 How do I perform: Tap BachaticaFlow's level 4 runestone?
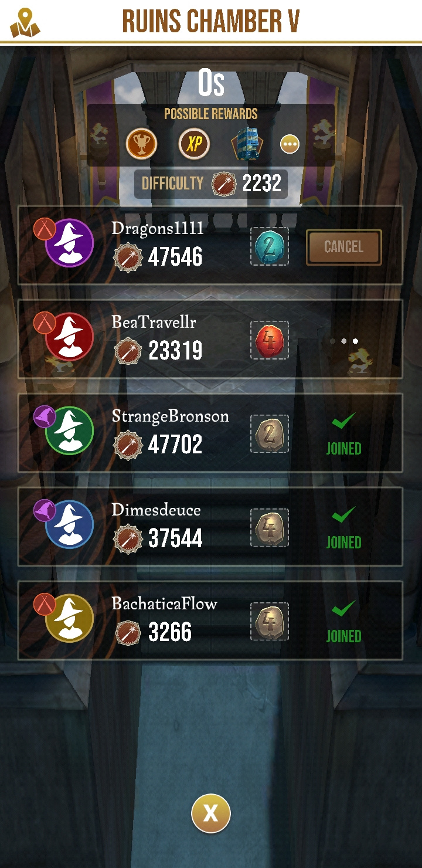pyautogui.click(x=270, y=622)
